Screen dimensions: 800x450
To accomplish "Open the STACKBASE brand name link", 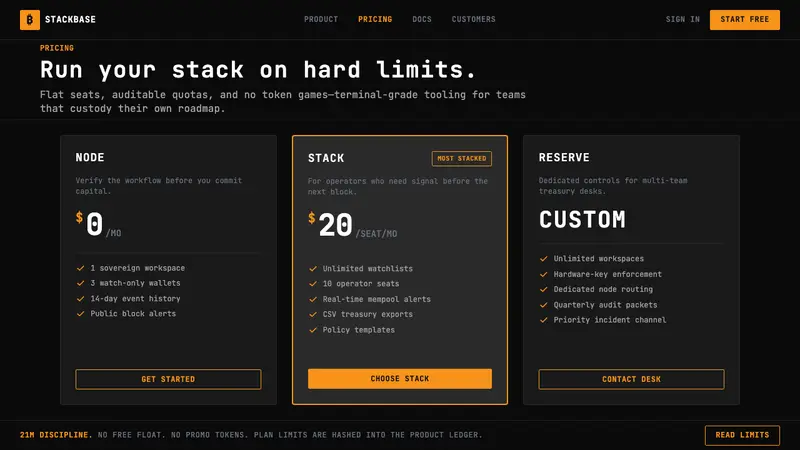I will point(70,19).
